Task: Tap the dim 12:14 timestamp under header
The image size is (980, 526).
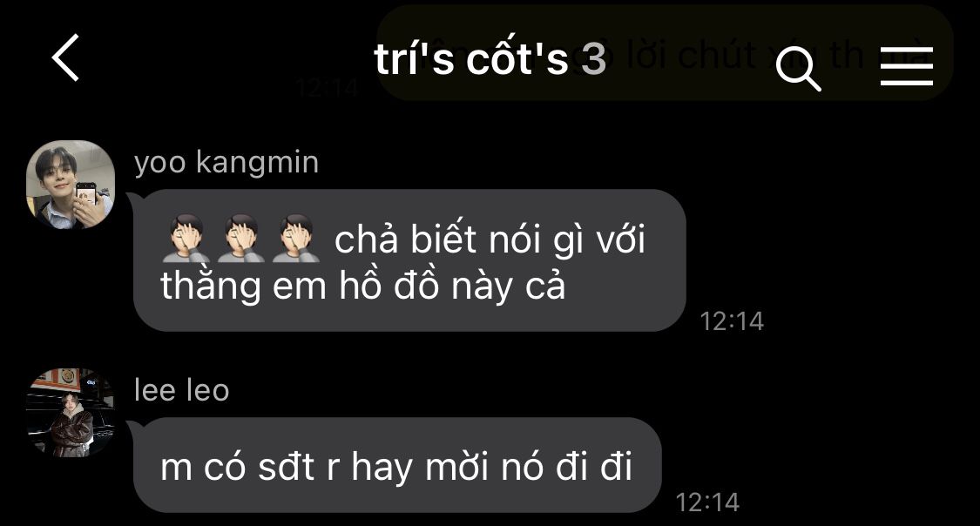Action: coord(327,88)
